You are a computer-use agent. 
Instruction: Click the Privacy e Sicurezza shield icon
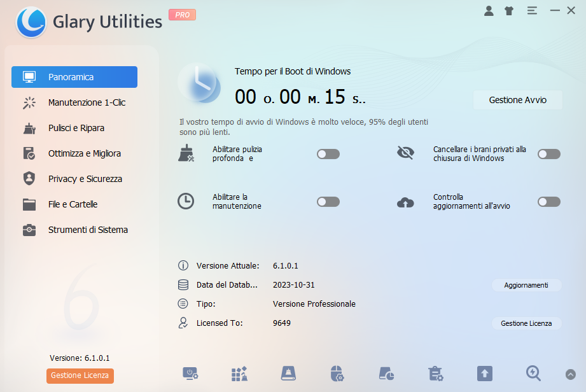pyautogui.click(x=29, y=179)
